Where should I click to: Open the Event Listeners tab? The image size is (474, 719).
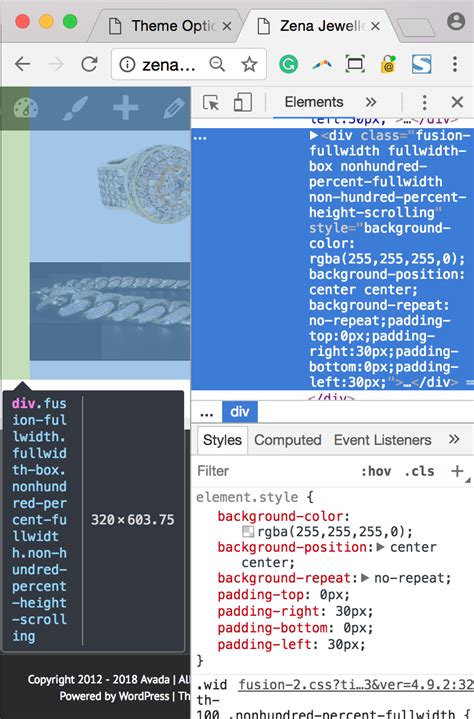click(x=383, y=440)
